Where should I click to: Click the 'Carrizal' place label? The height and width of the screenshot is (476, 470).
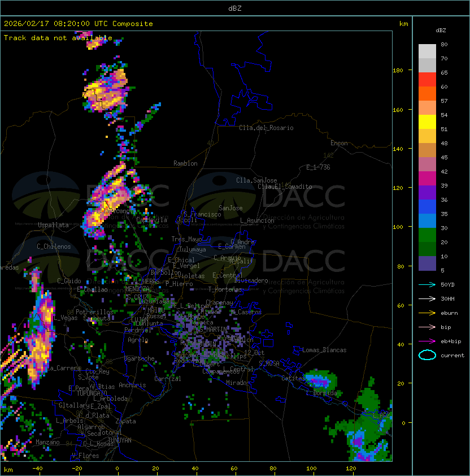(167, 379)
